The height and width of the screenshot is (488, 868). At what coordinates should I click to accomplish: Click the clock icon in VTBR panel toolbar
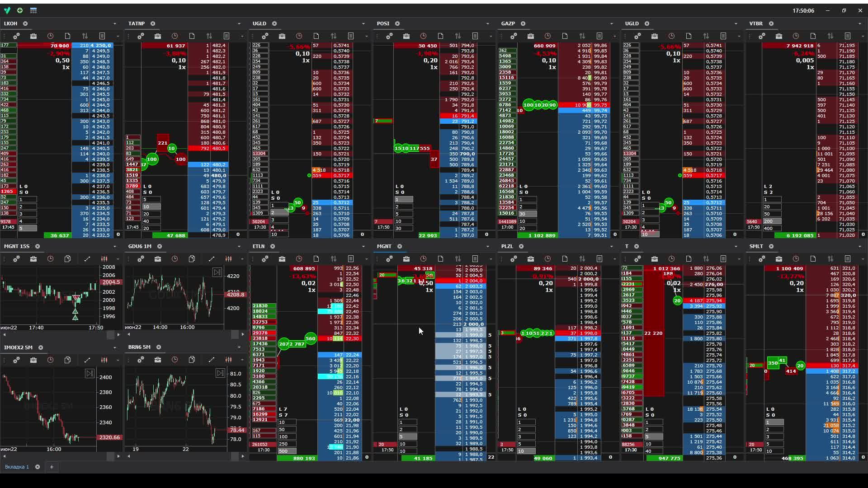[796, 36]
